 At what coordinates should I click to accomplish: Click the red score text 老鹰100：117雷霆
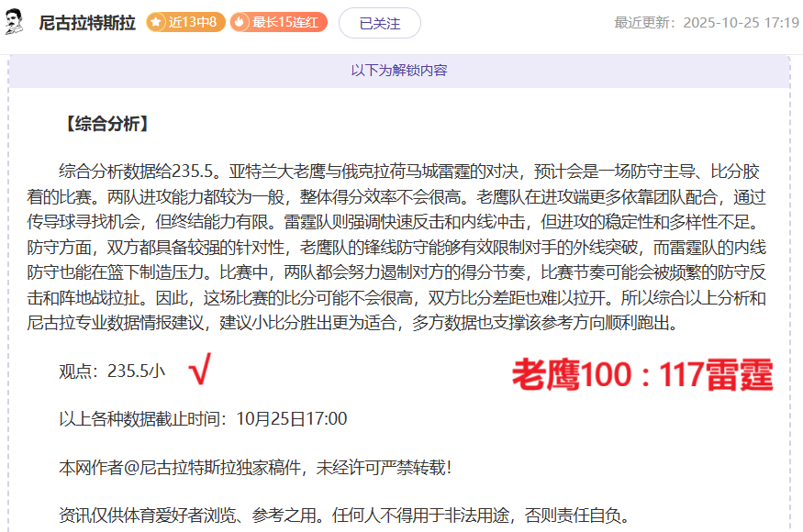[x=641, y=375]
